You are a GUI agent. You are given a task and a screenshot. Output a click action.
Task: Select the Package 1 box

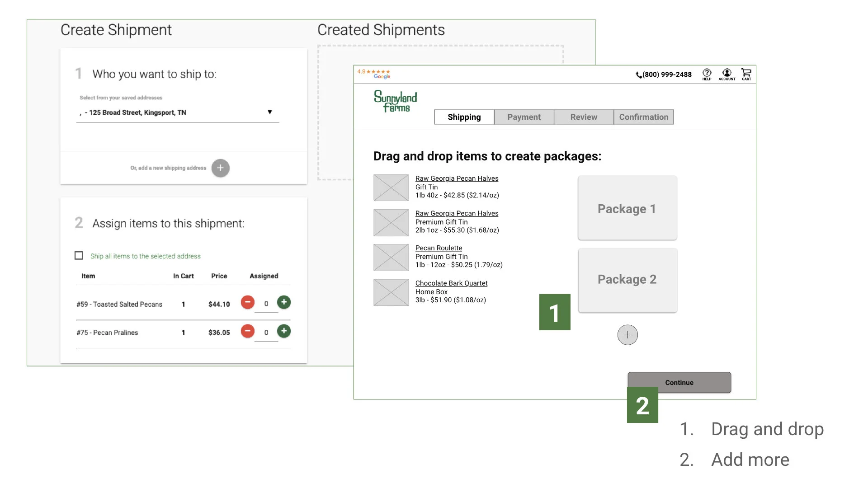pos(627,208)
